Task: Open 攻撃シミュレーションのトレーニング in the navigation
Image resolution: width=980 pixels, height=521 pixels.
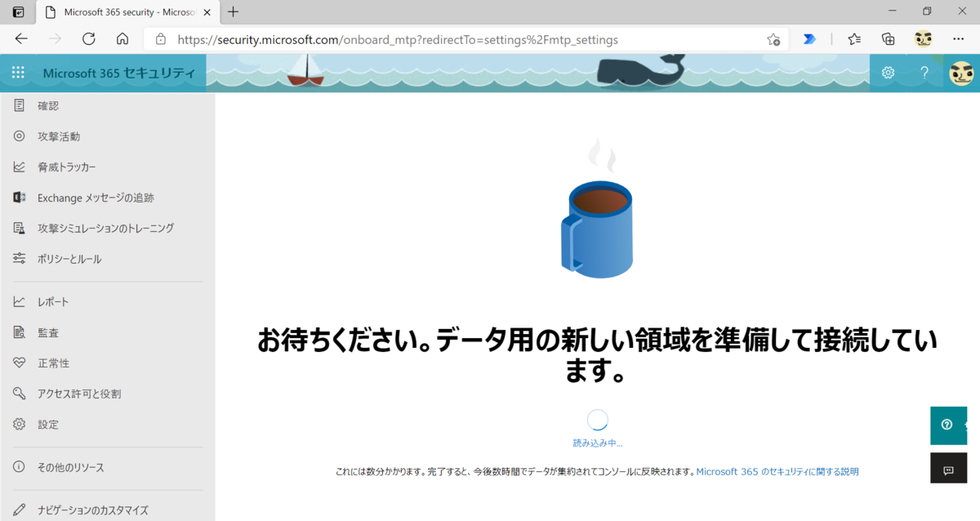Action: (106, 228)
